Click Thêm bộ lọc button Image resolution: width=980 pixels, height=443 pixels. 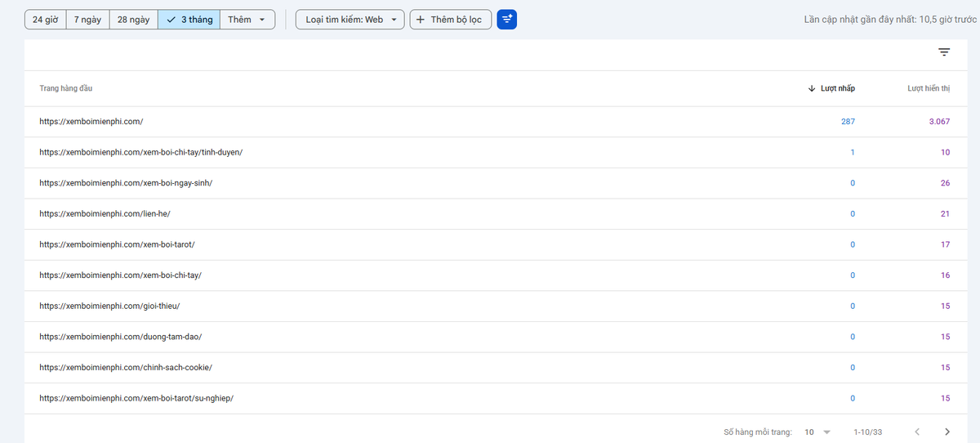(x=451, y=20)
